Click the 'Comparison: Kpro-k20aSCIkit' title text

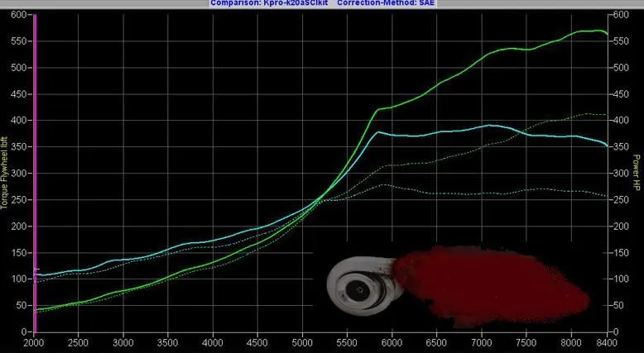(269, 3)
